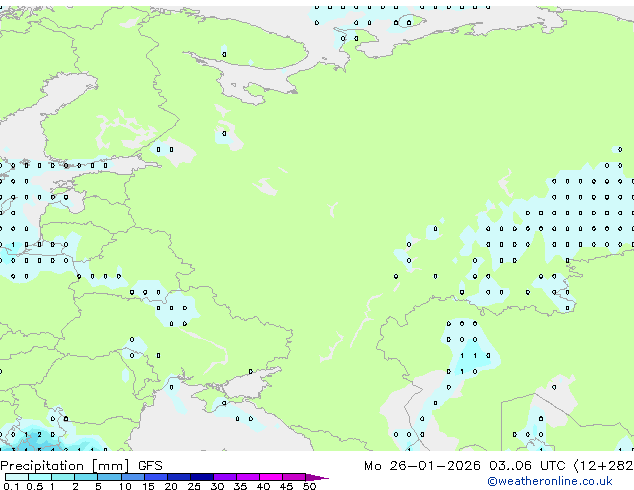Viewport: 634px width, 490px height.
Task: Select the 0.1–0.5 mm legend swatch
Action: click(x=17, y=477)
